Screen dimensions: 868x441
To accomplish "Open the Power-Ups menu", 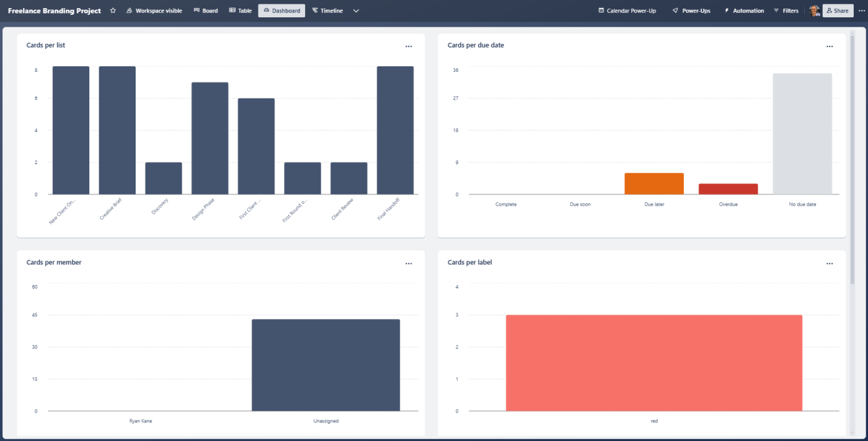I will coord(691,11).
